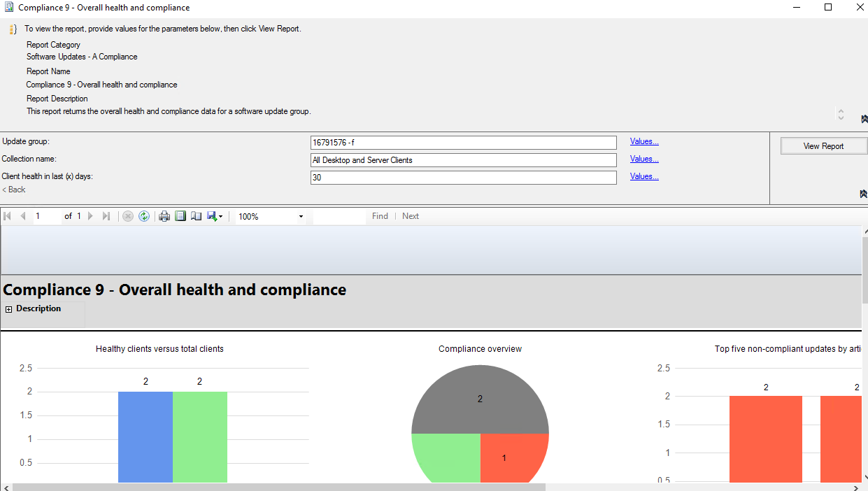Click the report header scroll stepper
Image resolution: width=868 pixels, height=491 pixels.
[841, 114]
